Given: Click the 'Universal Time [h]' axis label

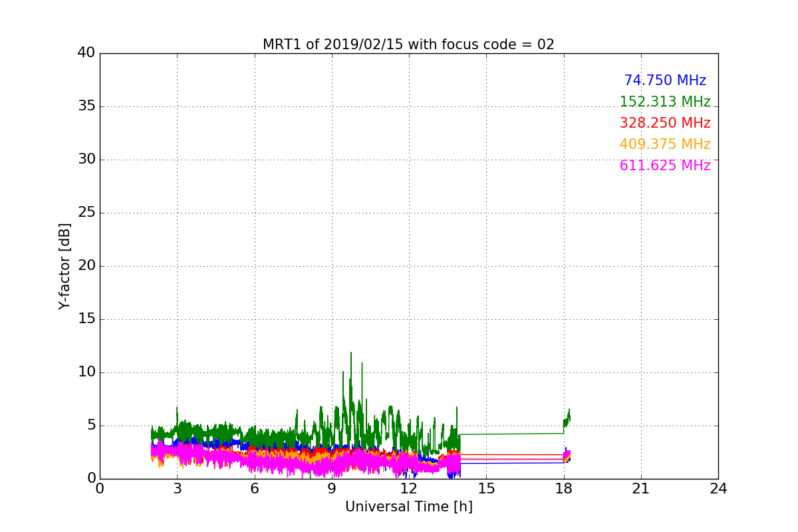Looking at the screenshot, I should (409, 507).
